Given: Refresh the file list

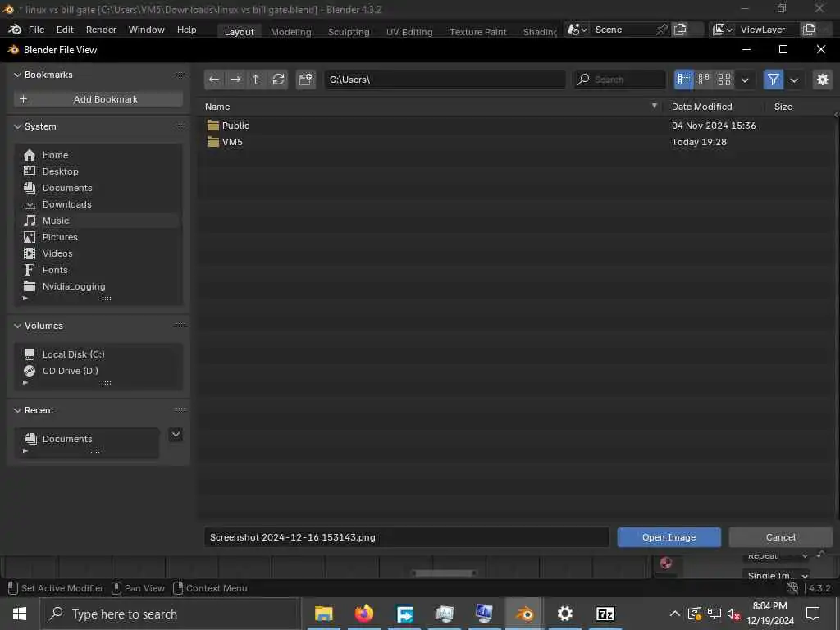Looking at the screenshot, I should pyautogui.click(x=279, y=80).
